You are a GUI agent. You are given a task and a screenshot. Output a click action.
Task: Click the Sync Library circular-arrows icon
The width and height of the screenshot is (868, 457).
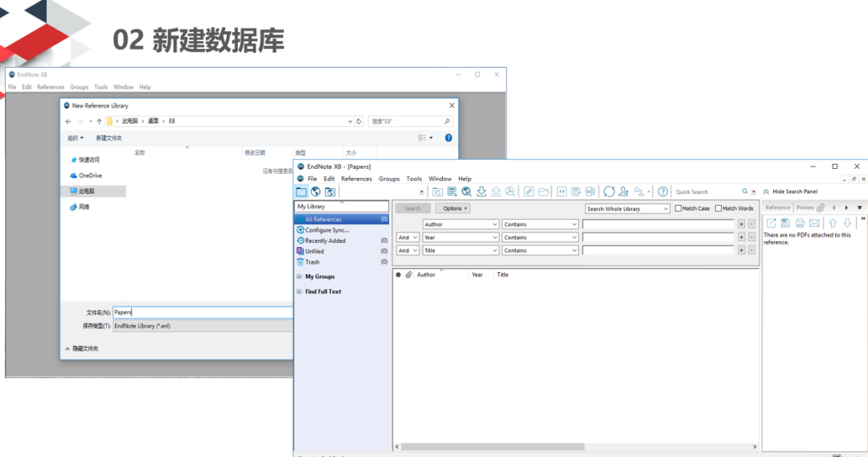point(609,191)
